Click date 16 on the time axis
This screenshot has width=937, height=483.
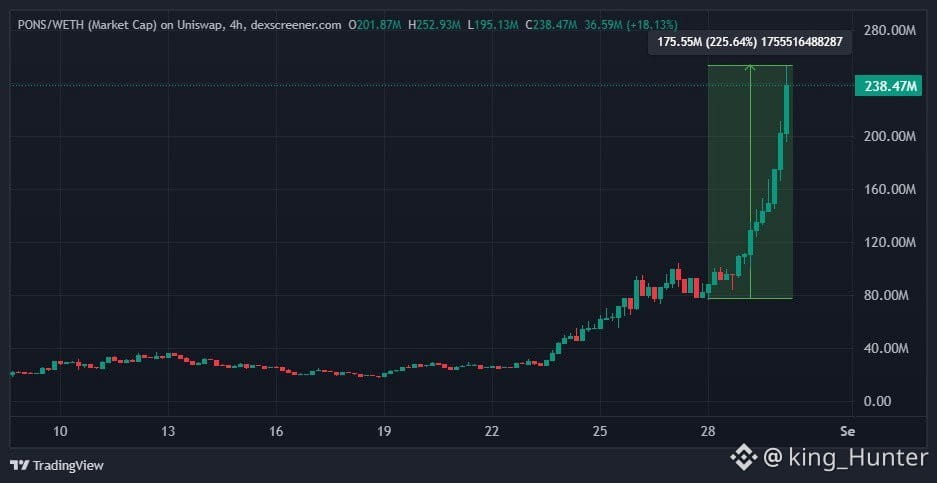point(275,432)
